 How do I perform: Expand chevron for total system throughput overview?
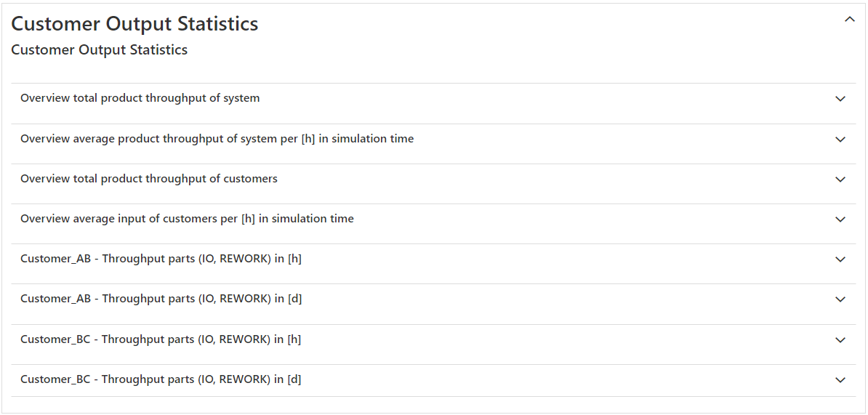(x=840, y=99)
